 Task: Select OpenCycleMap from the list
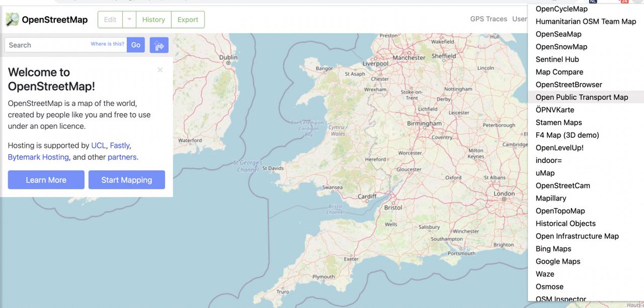pos(586,9)
